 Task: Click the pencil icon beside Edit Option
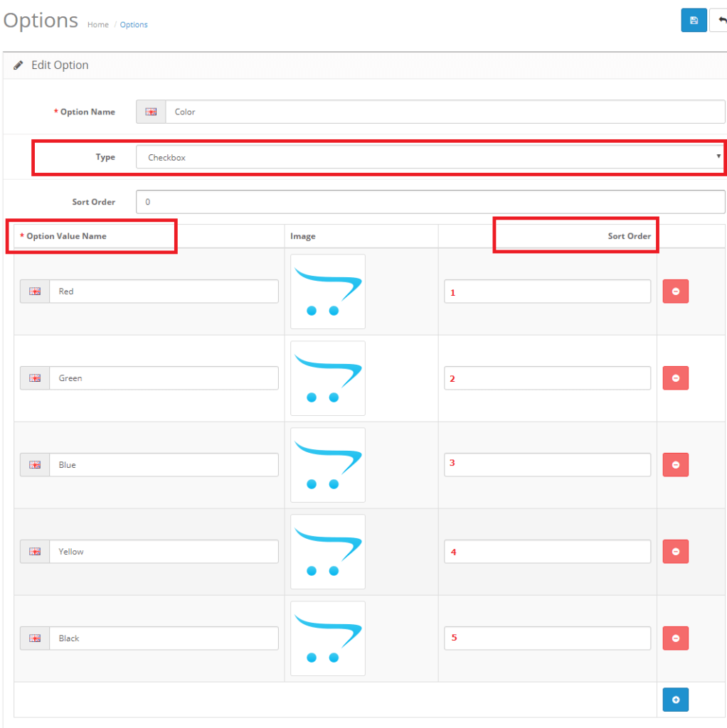tap(18, 65)
